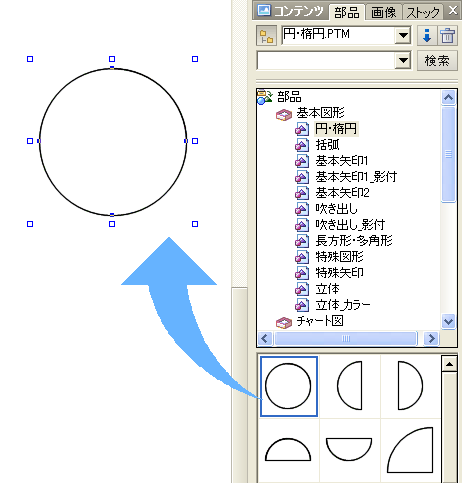
Task: Click the tree's horizontal scrollbar right arrow
Action: point(431,339)
